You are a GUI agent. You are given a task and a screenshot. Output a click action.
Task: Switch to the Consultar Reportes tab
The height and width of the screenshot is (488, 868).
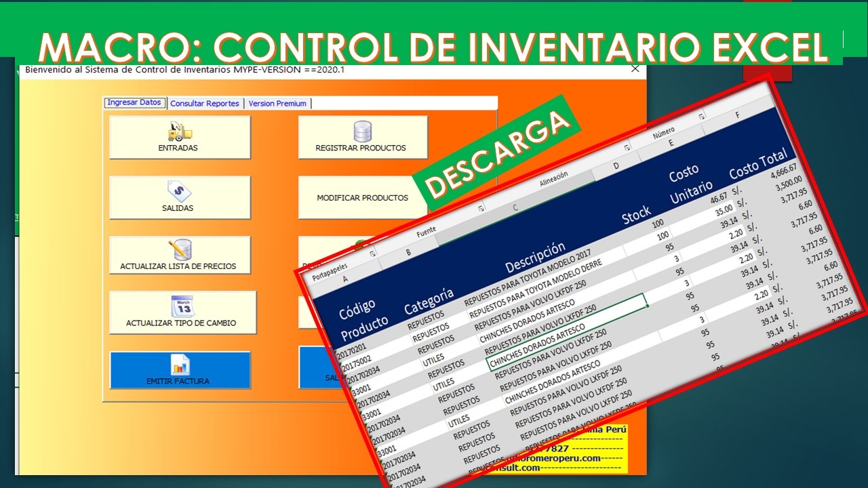[205, 104]
